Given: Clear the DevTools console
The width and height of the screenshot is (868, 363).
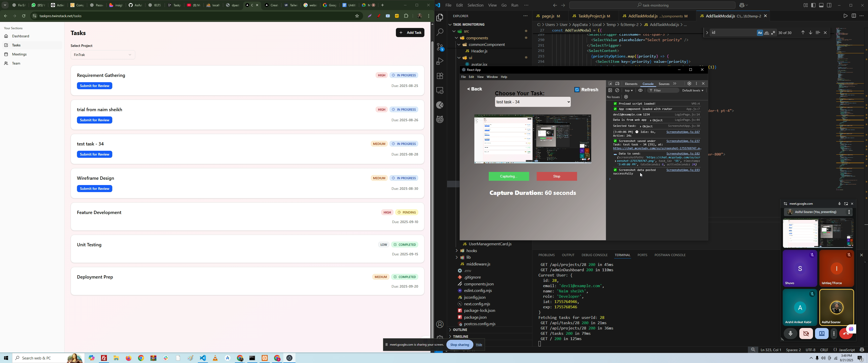Looking at the screenshot, I should pyautogui.click(x=617, y=90).
